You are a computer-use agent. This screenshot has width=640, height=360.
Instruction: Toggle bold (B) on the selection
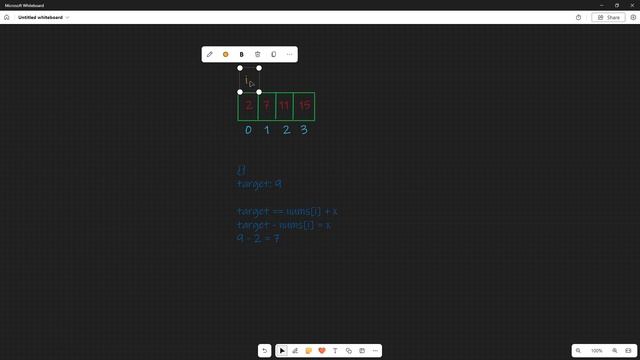click(x=242, y=54)
